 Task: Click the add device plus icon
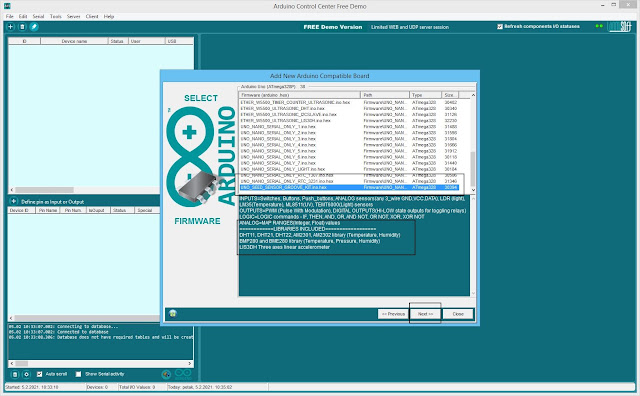tap(11, 27)
